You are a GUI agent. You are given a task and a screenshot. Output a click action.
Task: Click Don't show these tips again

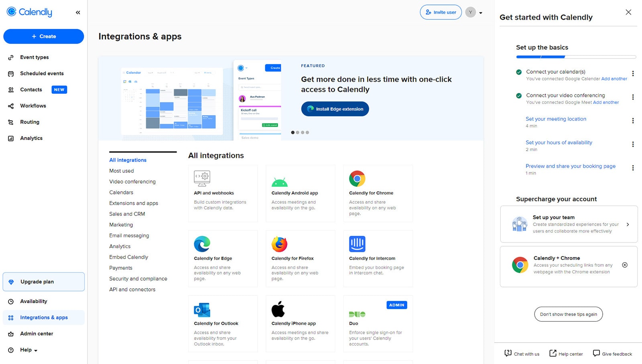568,314
